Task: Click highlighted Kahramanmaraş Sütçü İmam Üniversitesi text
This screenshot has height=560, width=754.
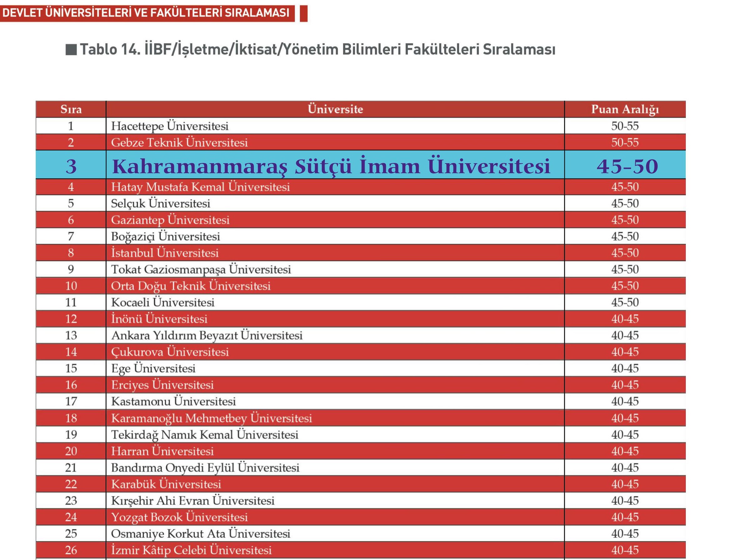Action: (331, 166)
